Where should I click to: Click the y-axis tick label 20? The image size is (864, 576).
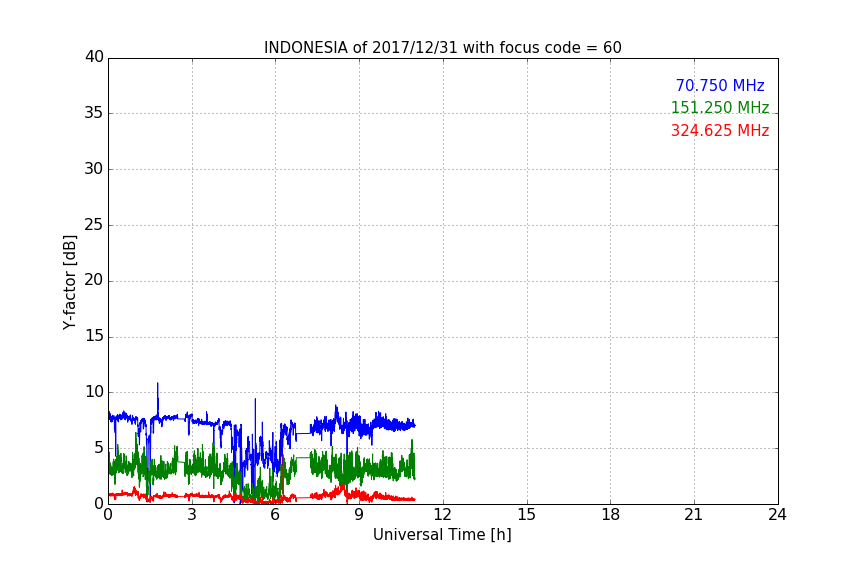point(94,280)
